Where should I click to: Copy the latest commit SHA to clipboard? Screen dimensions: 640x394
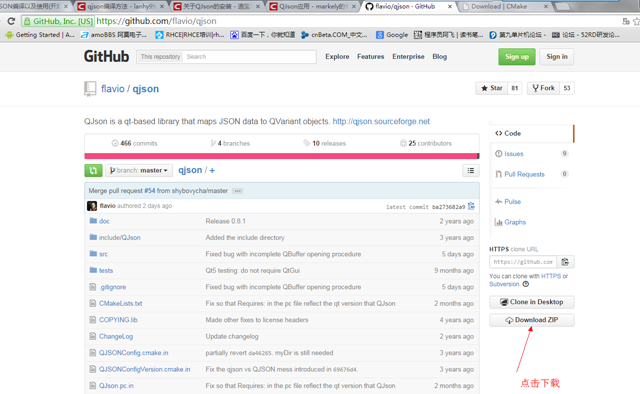coord(471,206)
